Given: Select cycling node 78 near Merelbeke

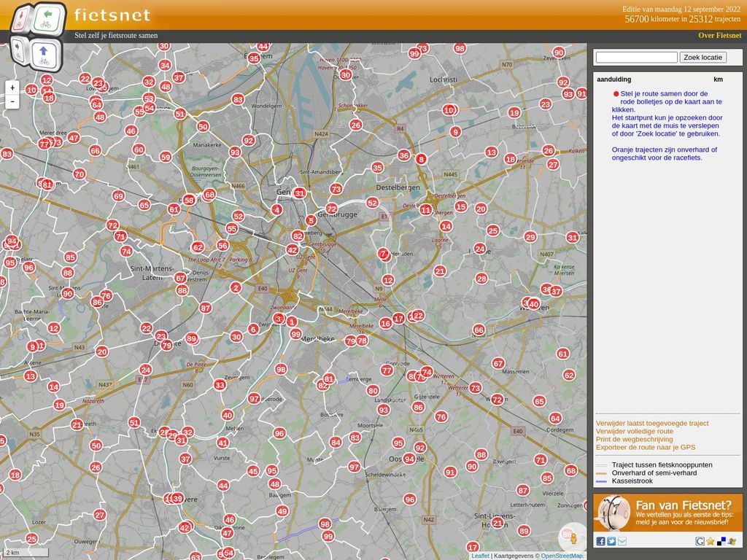Looking at the screenshot, I should (x=362, y=341).
